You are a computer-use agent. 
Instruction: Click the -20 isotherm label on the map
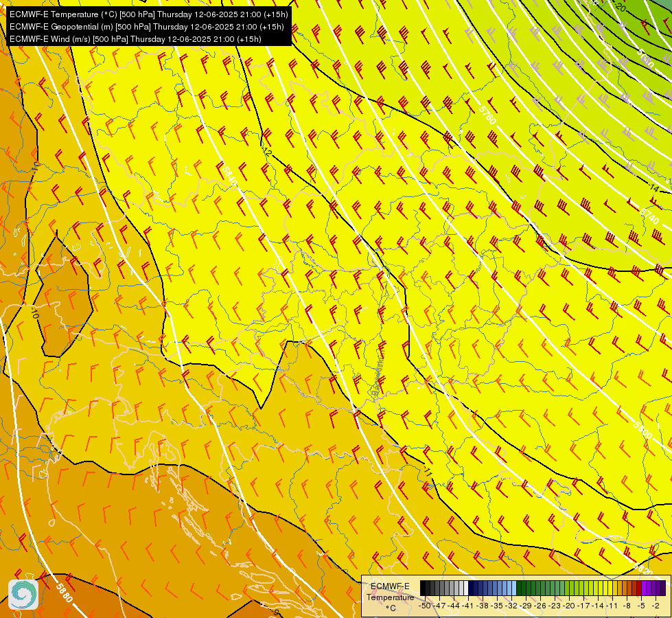(x=619, y=8)
